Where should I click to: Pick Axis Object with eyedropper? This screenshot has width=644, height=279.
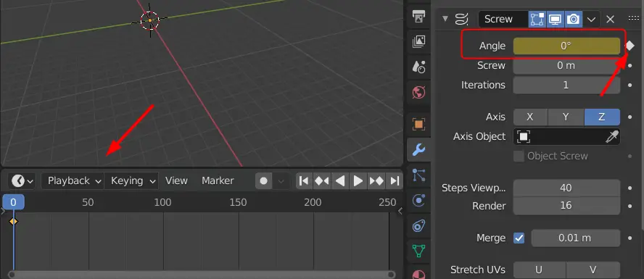point(612,137)
